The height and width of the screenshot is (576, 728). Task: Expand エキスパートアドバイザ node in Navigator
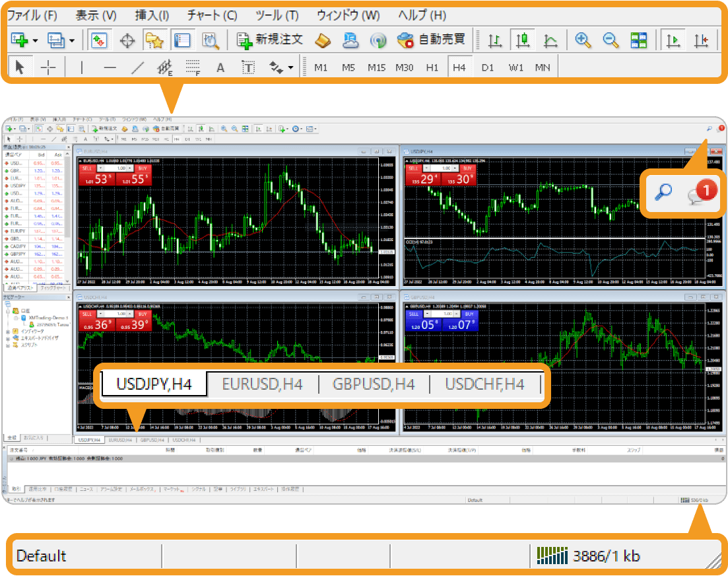[7, 338]
